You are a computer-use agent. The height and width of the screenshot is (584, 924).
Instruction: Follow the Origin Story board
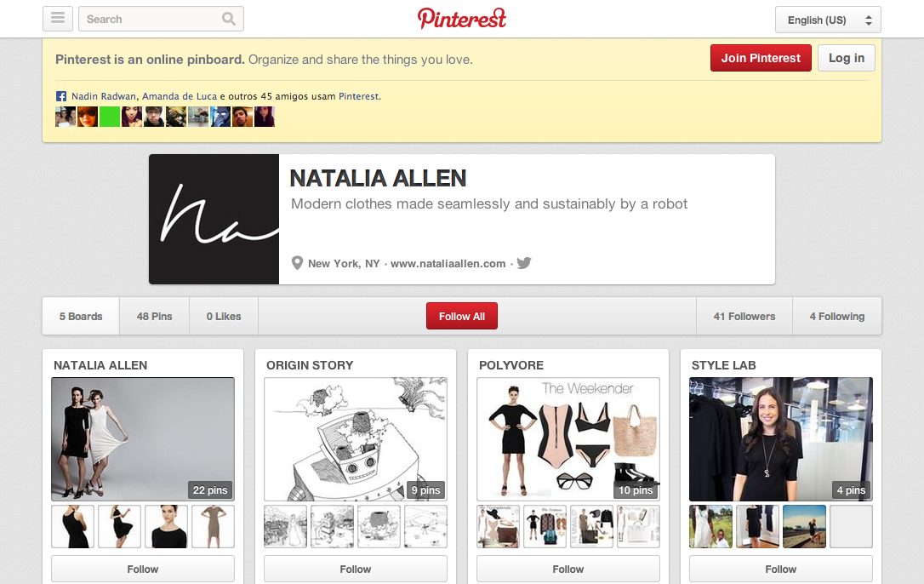tap(356, 570)
